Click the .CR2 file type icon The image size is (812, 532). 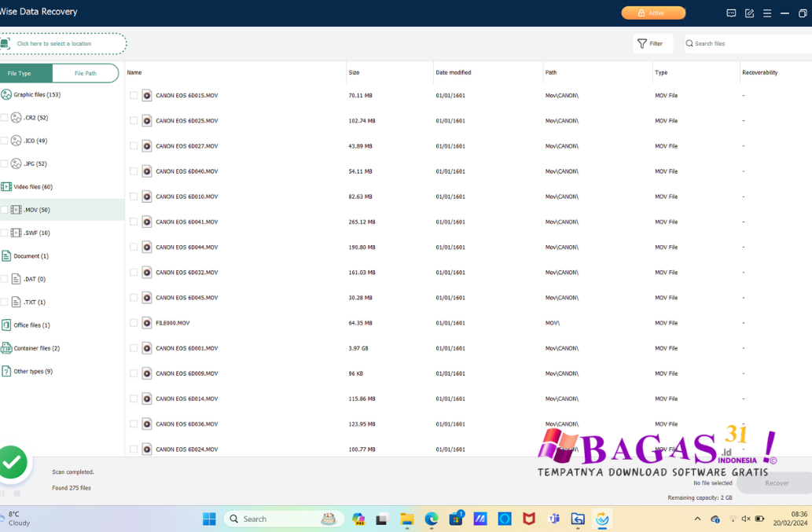point(17,117)
